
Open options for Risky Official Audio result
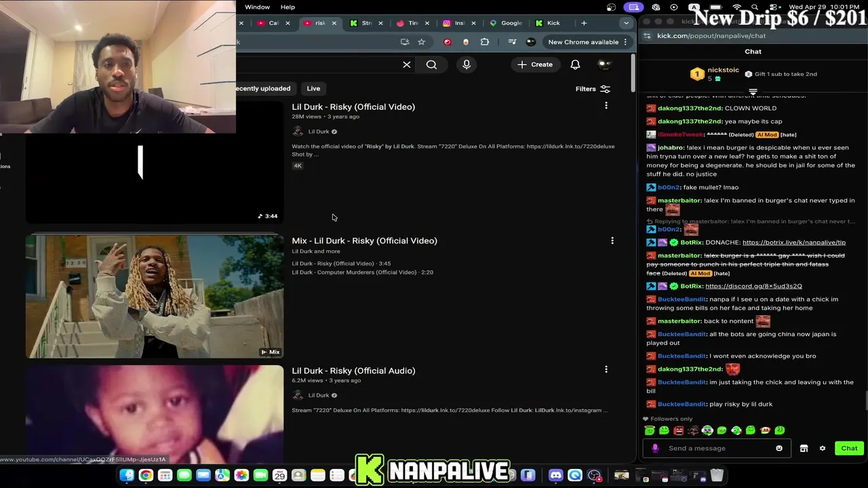606,369
